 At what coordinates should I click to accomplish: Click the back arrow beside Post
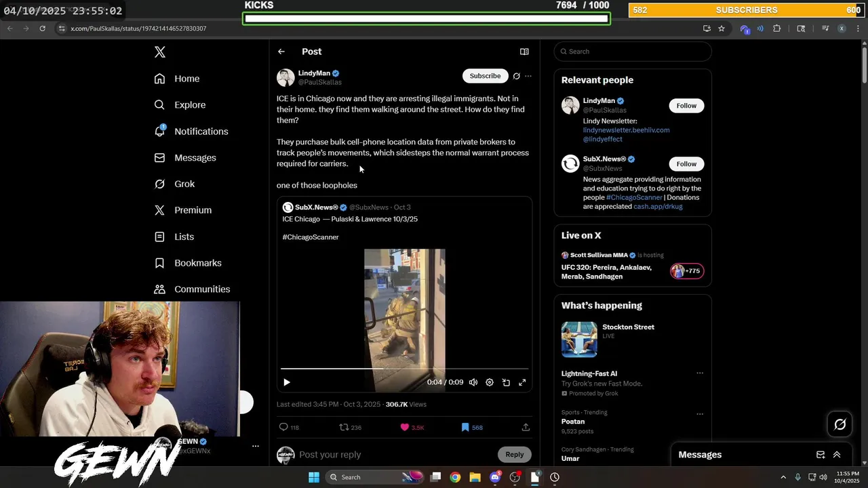281,52
